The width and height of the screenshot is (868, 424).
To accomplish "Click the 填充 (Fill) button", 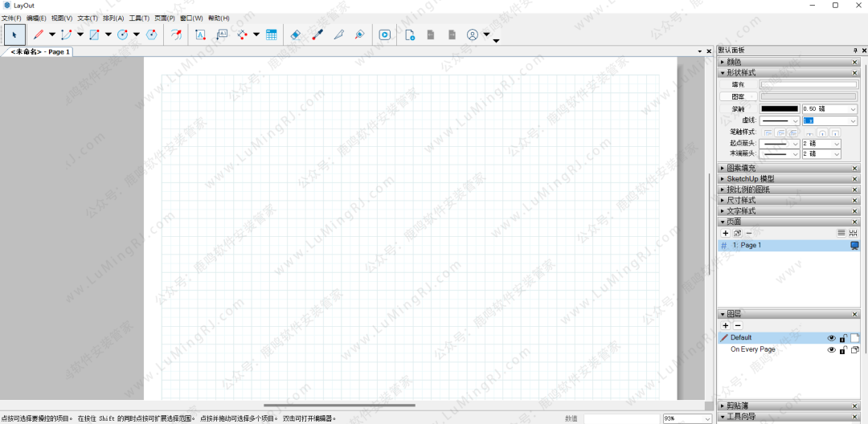I will click(x=738, y=84).
